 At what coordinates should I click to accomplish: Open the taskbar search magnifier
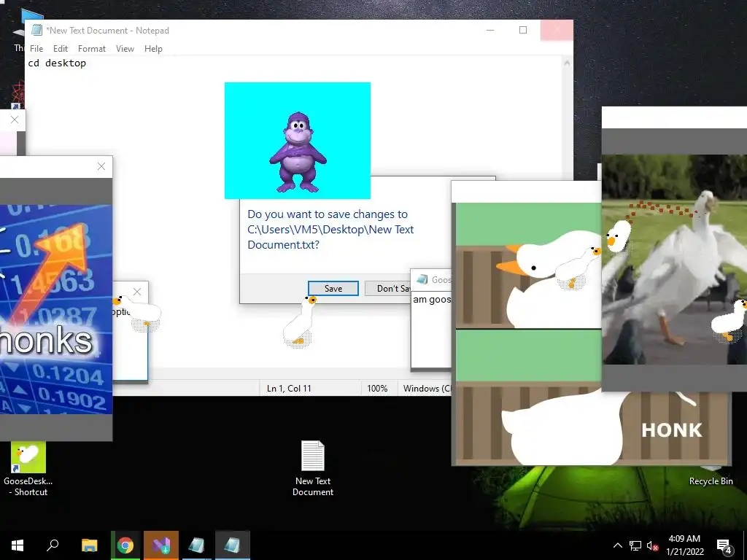pyautogui.click(x=53, y=545)
